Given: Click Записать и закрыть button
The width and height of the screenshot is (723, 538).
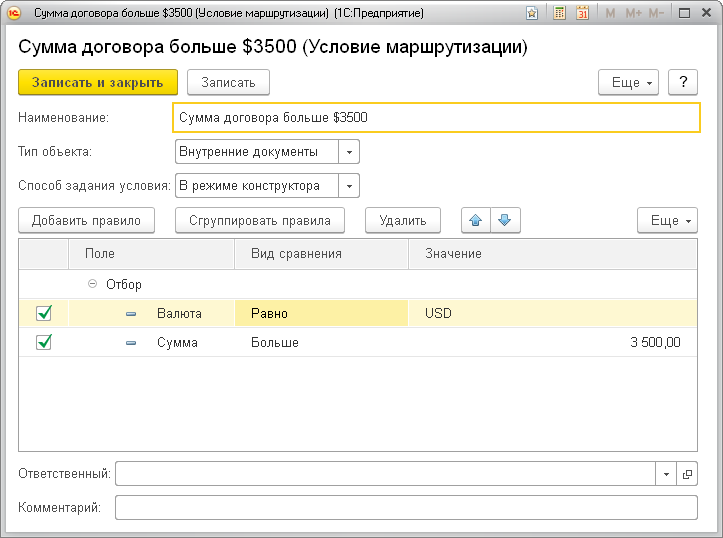Looking at the screenshot, I should tap(98, 82).
